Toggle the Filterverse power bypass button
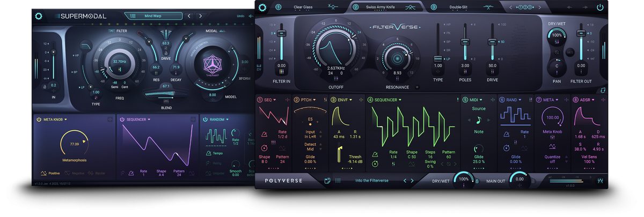The height and width of the screenshot is (217, 644). click(x=600, y=8)
